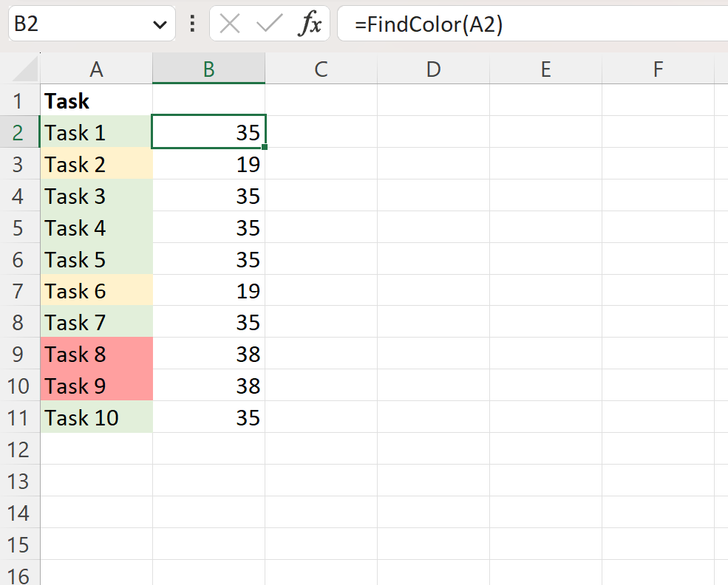Select cell B3 showing 19
This screenshot has height=585, width=728.
tap(208, 164)
